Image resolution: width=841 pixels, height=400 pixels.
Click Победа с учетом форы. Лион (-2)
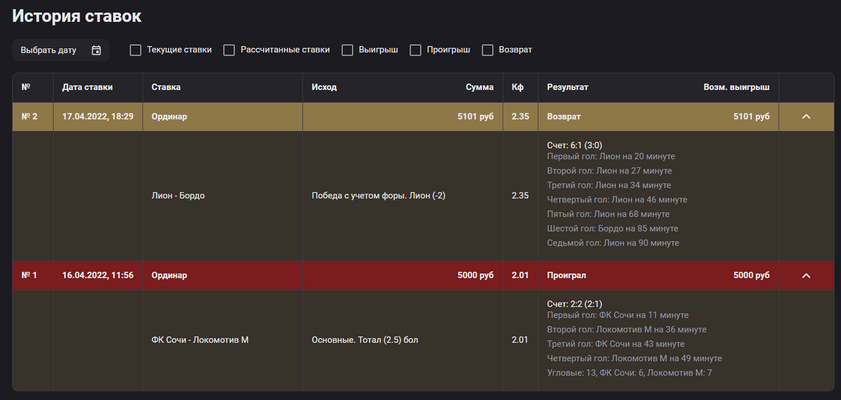point(378,196)
